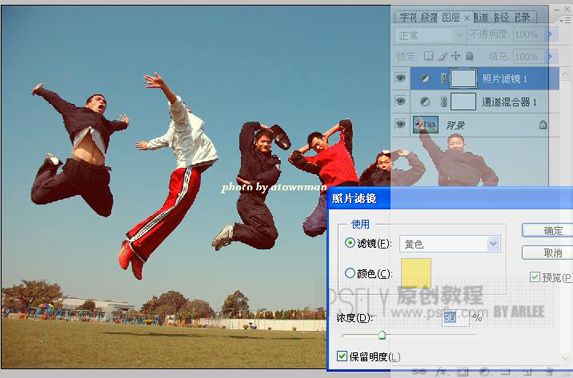Enable lock image pixels brush icon
Screen dimensions: 573x378
coord(443,56)
